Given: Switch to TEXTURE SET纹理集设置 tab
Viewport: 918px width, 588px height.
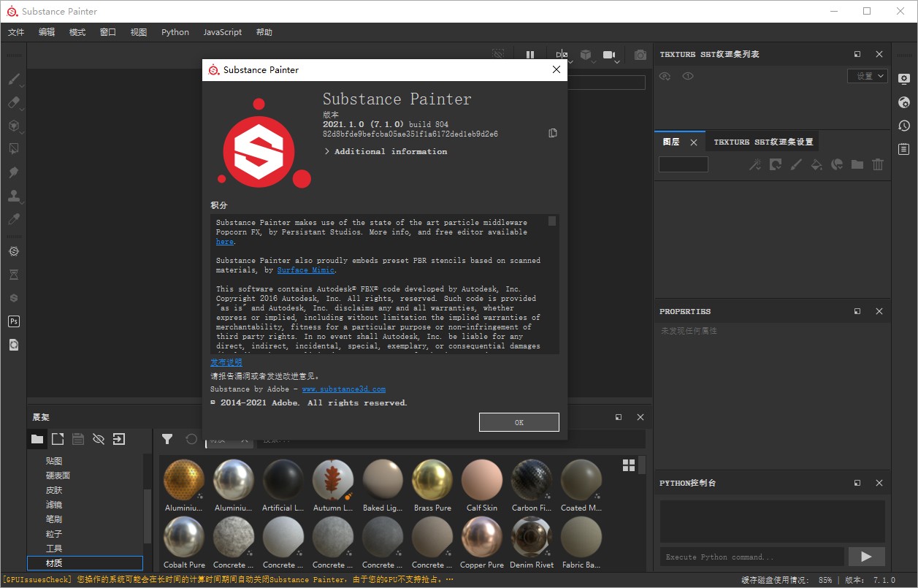Looking at the screenshot, I should 763,142.
